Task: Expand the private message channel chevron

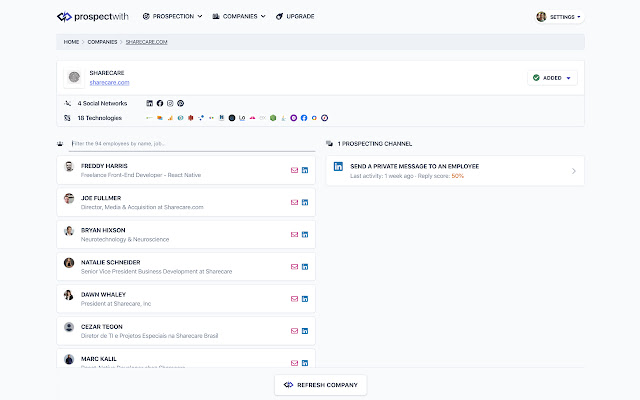Action: [573, 171]
